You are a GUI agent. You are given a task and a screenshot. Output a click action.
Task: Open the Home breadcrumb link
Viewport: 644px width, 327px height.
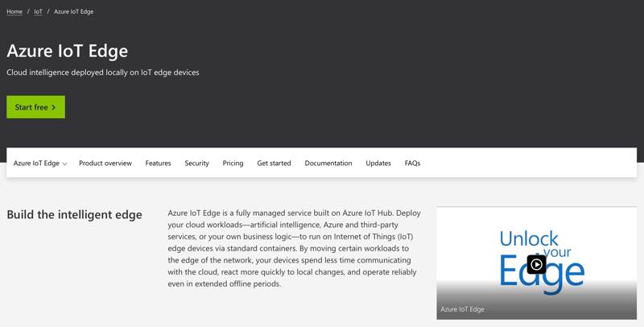pos(14,11)
